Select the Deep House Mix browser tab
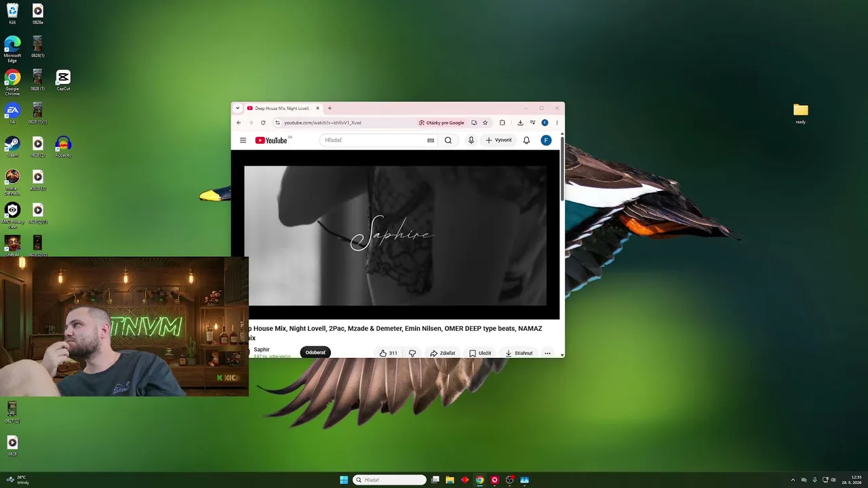 283,108
